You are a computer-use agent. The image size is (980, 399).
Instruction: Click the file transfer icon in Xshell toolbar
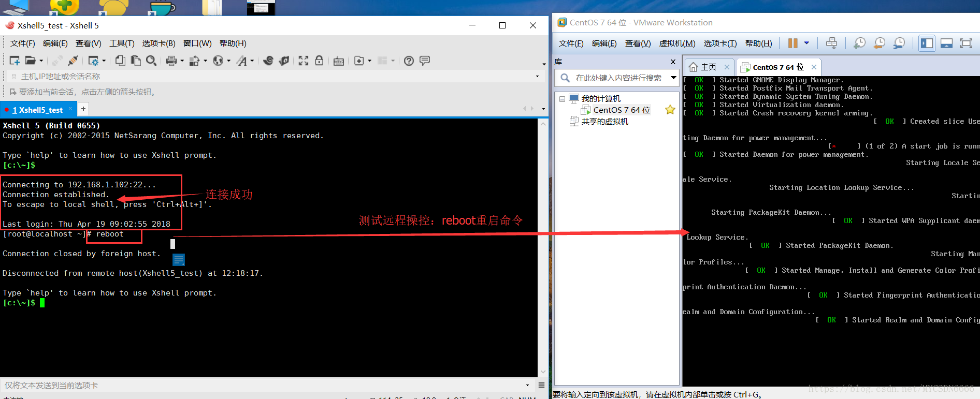point(194,61)
